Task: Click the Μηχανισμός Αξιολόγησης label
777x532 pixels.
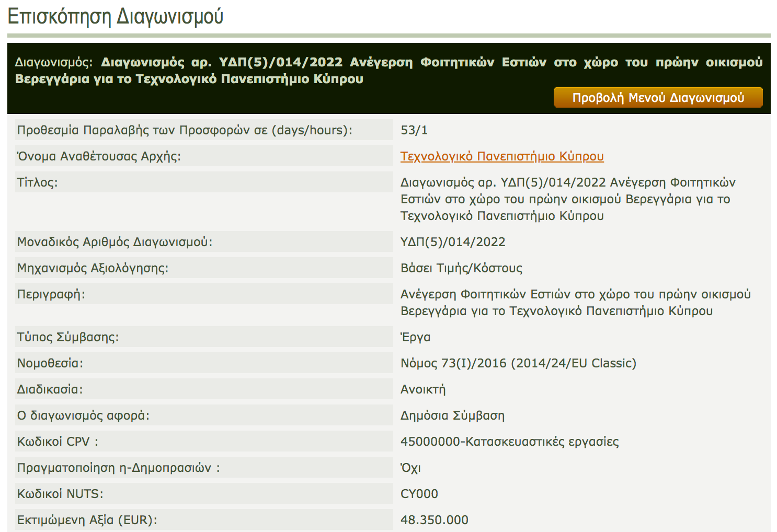Action: pos(93,268)
